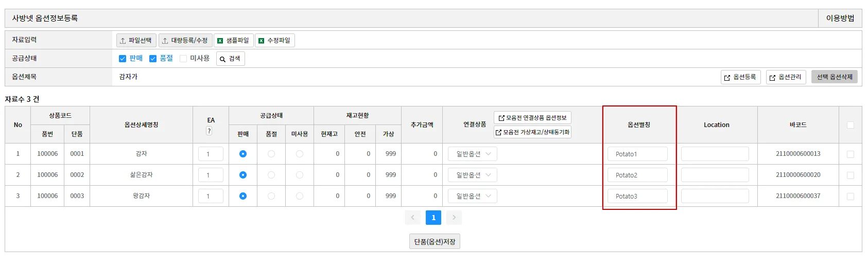Image resolution: width=868 pixels, height=268 pixels.
Task: Click barcode 2110000600013
Action: click(798, 154)
